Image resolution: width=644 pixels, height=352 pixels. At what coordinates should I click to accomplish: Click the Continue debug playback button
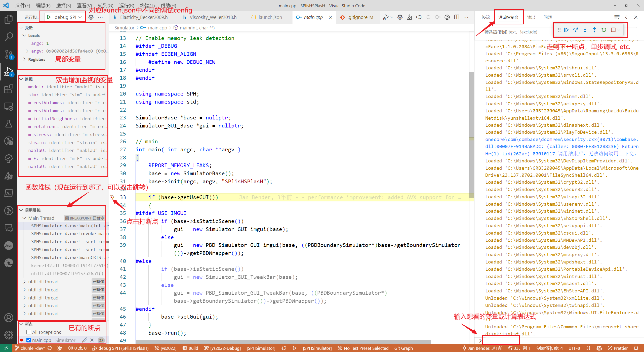pyautogui.click(x=566, y=30)
